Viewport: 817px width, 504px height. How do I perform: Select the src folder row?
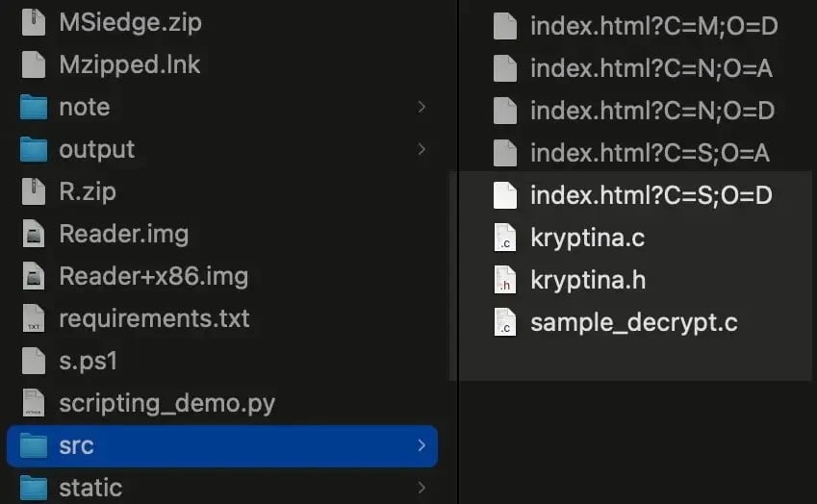(221, 445)
